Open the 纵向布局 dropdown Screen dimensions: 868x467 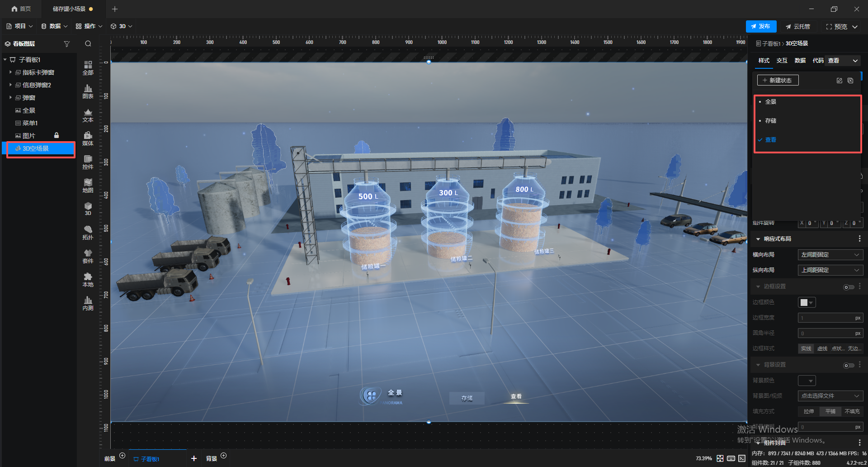pyautogui.click(x=830, y=270)
